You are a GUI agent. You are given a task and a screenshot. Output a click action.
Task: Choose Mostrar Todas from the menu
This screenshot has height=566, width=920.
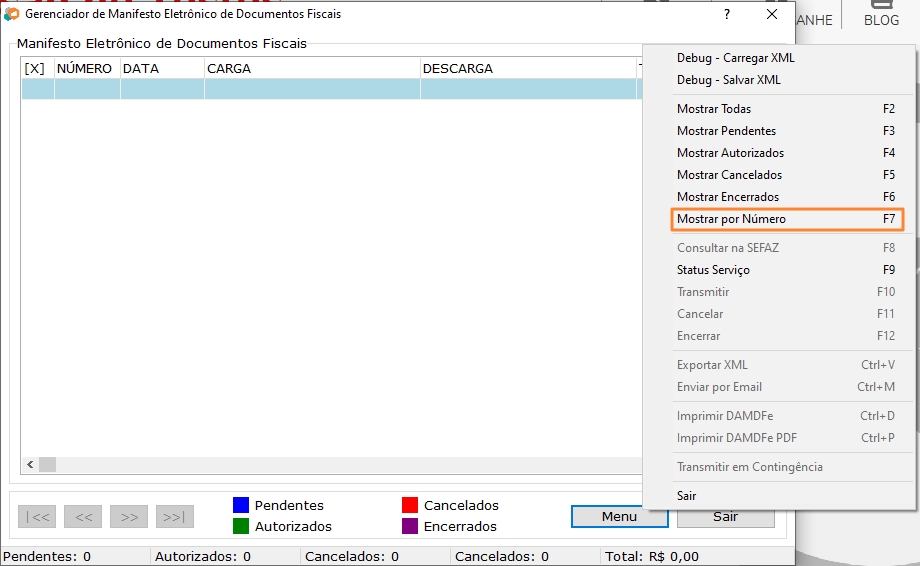coord(714,109)
